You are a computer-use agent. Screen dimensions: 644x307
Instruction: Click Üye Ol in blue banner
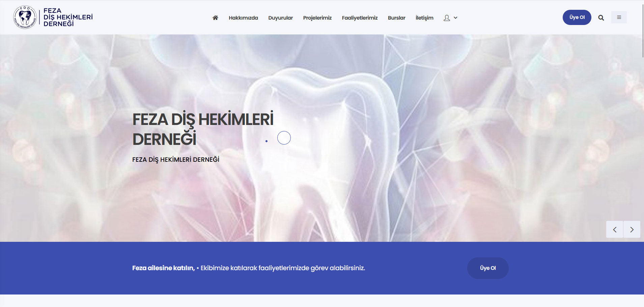pyautogui.click(x=488, y=268)
